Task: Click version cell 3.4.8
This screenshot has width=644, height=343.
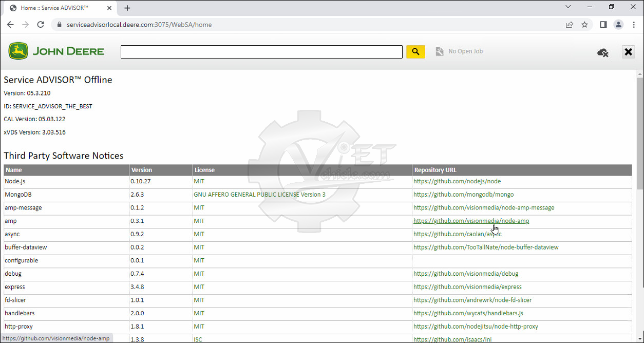Action: 161,287
